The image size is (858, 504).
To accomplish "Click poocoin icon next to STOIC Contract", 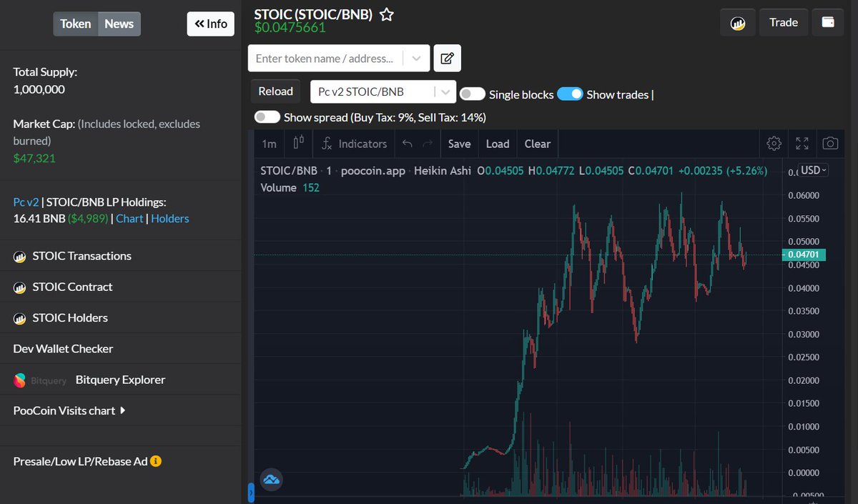I will pos(20,287).
